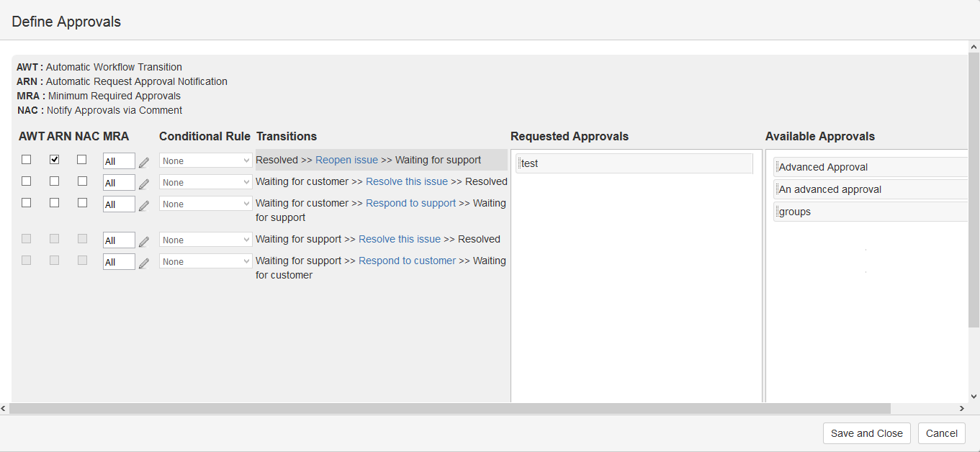Click Save and Close button
Viewport: 980px width, 452px height.
point(866,433)
